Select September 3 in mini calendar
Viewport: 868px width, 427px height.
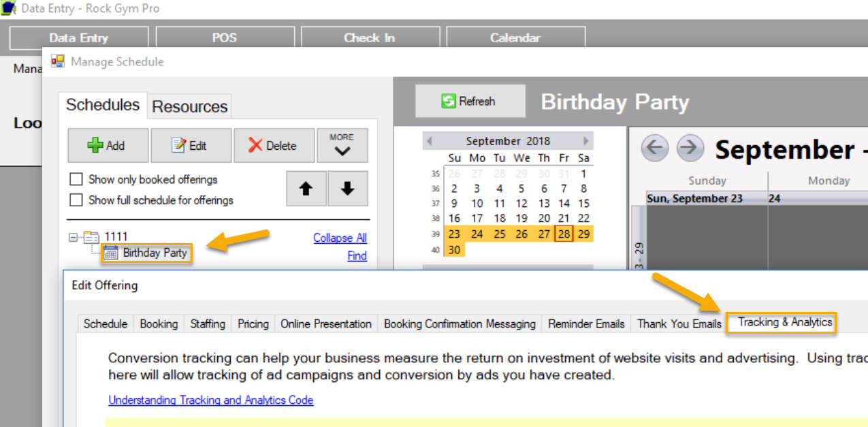tap(477, 189)
